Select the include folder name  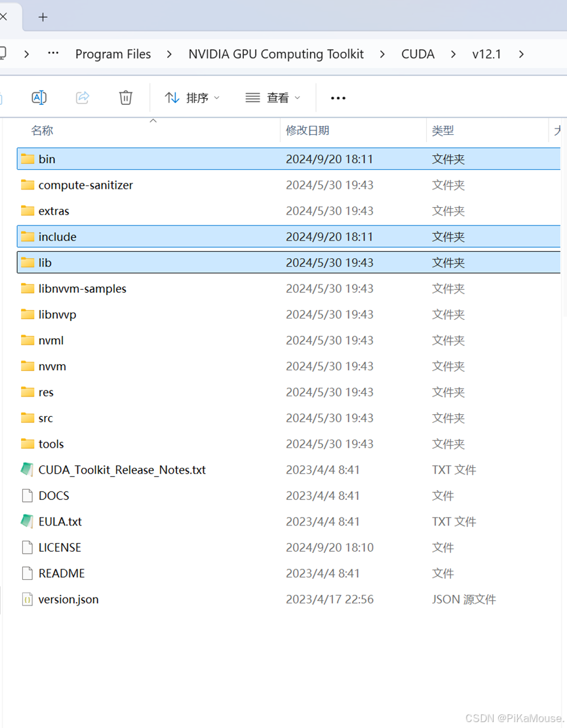pyautogui.click(x=58, y=237)
